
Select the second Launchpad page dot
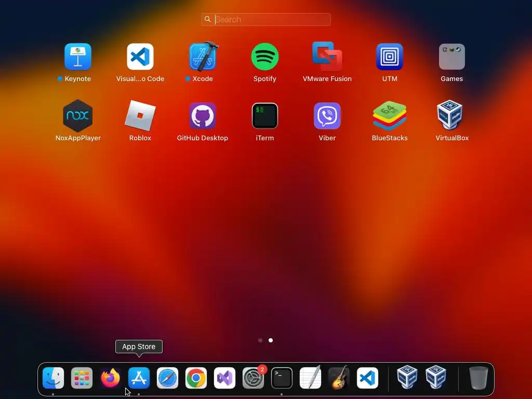pos(271,340)
